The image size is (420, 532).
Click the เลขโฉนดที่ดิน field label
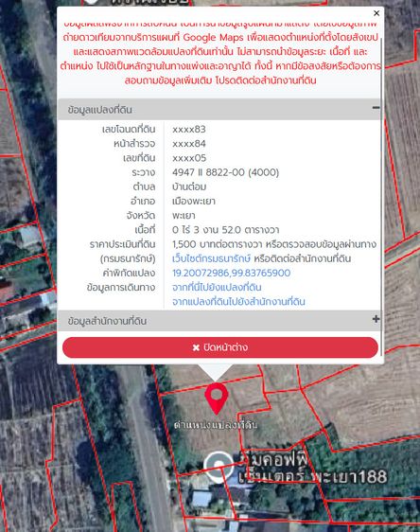129,130
